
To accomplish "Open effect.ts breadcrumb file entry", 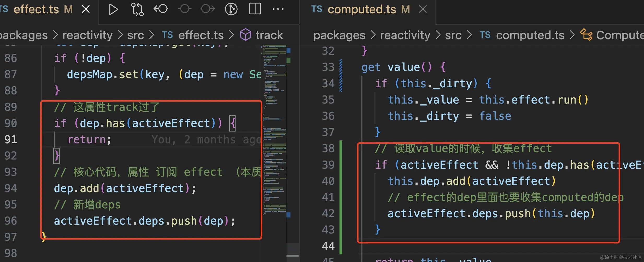I will 193,35.
